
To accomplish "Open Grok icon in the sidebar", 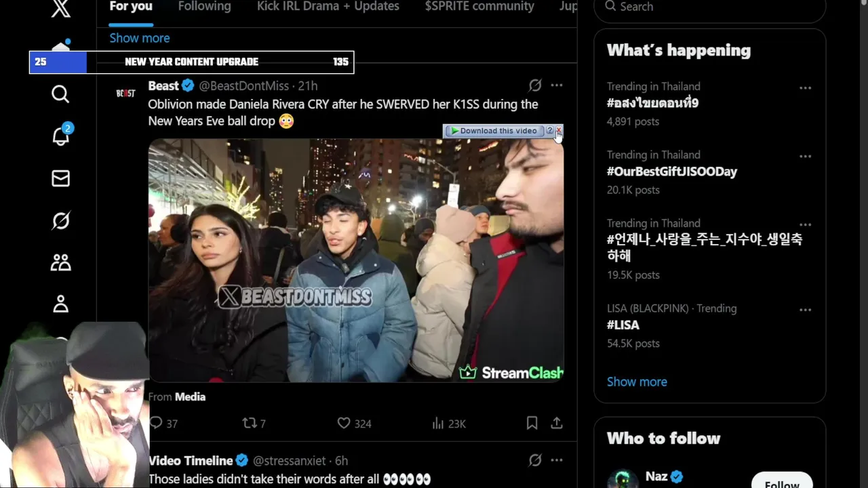I will click(x=60, y=220).
